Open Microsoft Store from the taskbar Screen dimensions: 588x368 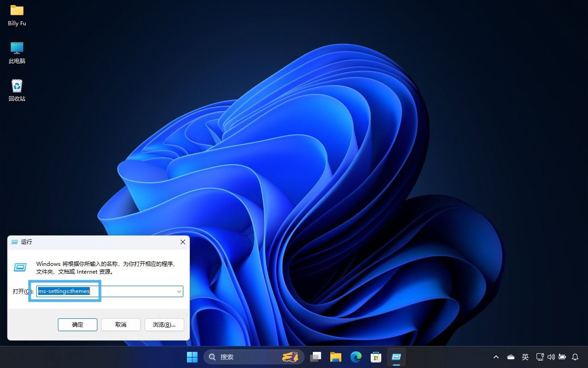click(x=376, y=357)
